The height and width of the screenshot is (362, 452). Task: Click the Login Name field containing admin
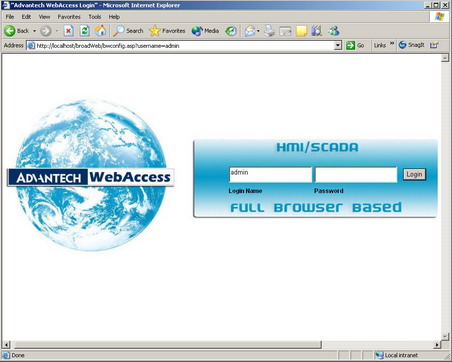[x=270, y=175]
